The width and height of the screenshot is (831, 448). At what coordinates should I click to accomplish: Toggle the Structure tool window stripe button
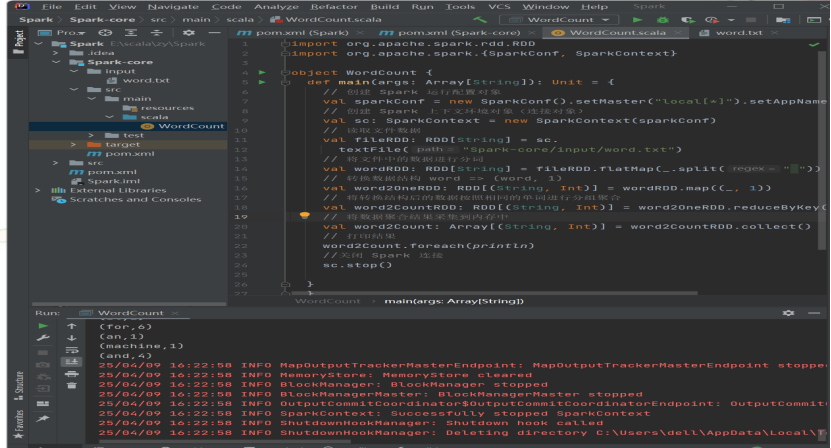pyautogui.click(x=19, y=385)
